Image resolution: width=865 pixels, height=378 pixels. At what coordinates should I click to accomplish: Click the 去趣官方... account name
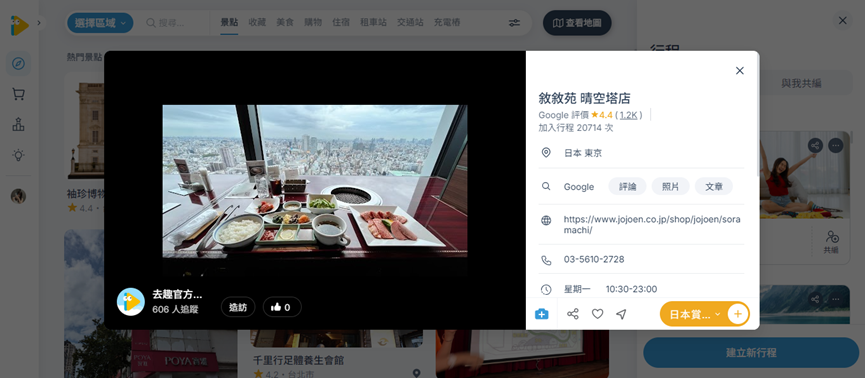click(x=177, y=295)
